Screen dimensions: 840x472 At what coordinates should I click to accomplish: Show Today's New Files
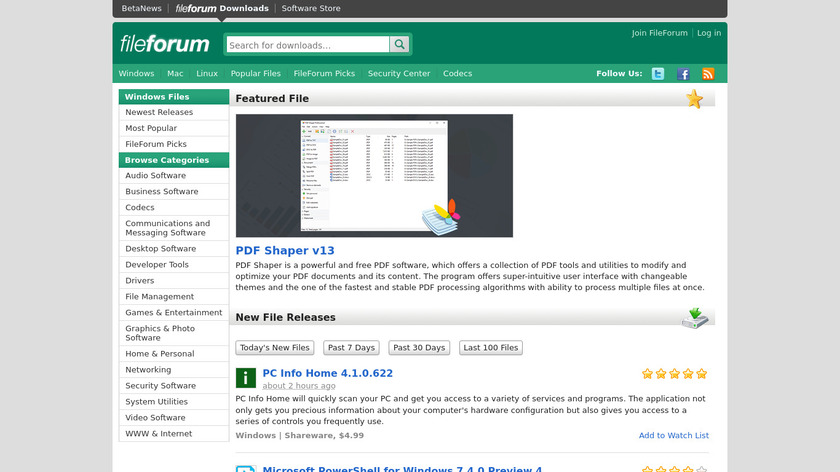(x=275, y=348)
